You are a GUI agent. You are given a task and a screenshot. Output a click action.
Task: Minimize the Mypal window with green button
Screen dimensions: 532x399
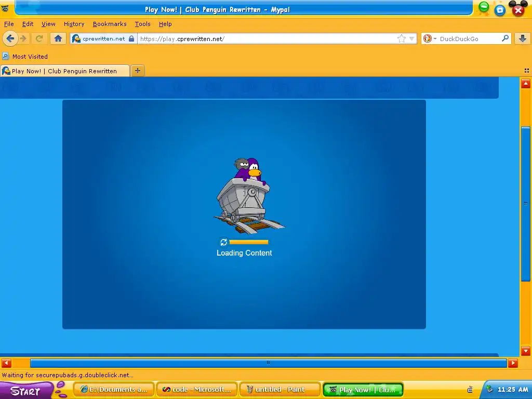click(484, 7)
